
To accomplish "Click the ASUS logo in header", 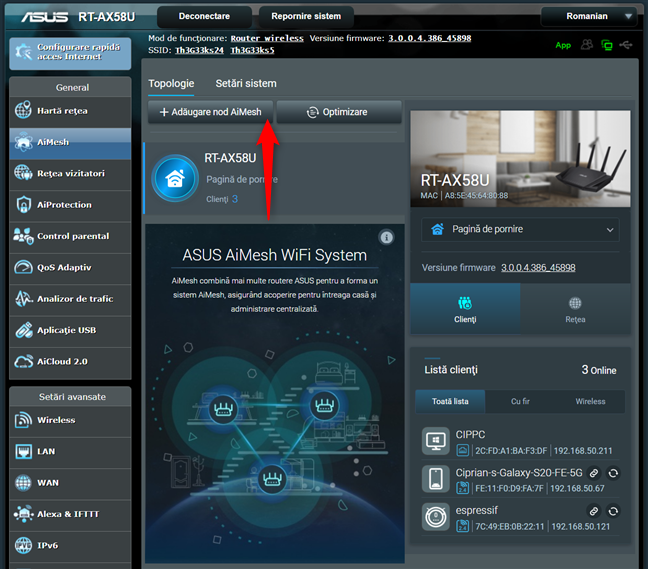I will click(x=45, y=17).
